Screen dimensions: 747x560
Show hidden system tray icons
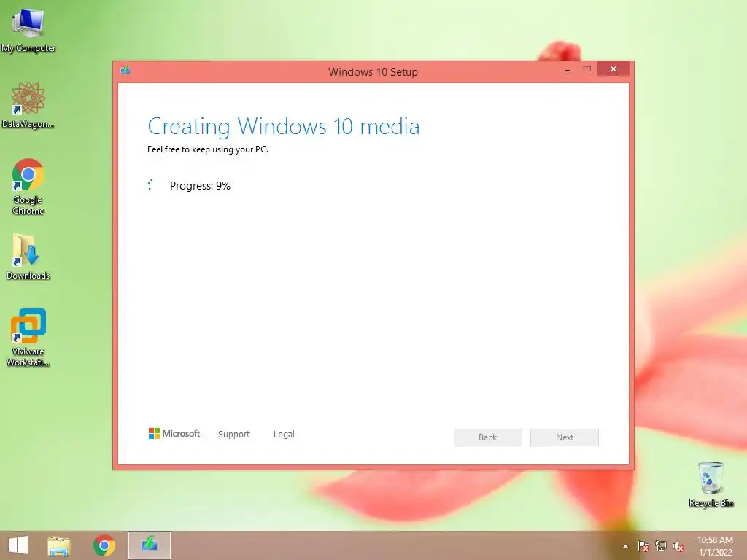[625, 546]
